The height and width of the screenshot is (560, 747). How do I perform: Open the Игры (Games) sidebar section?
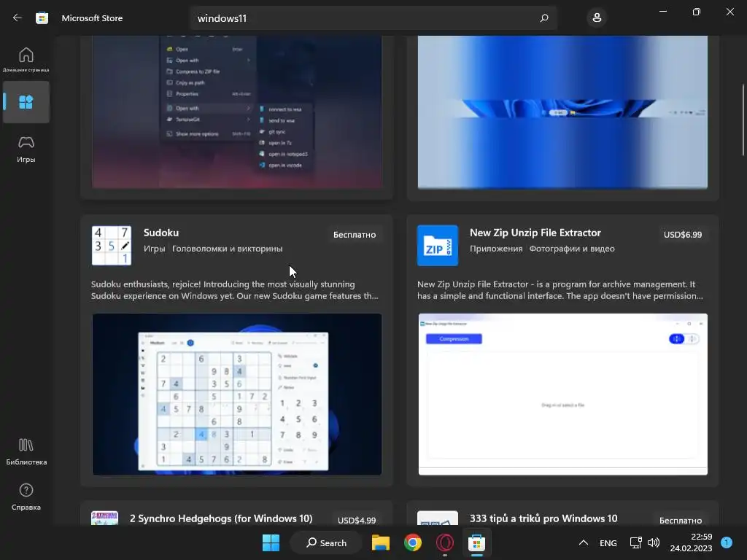tap(26, 149)
